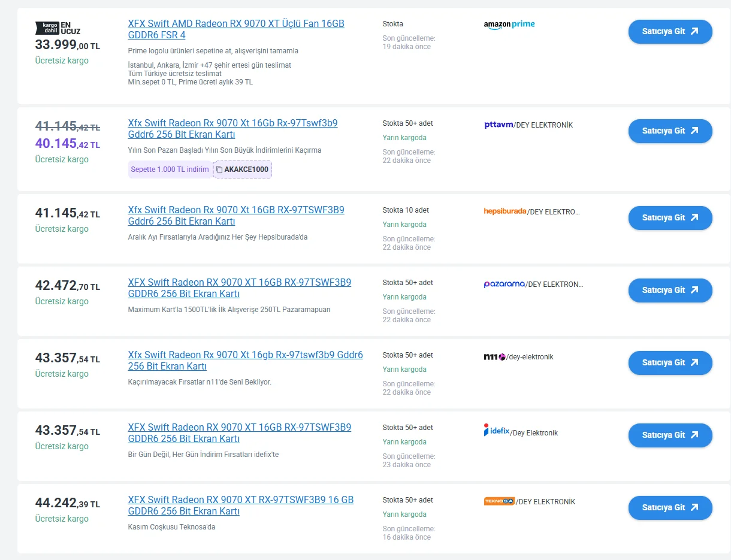Viewport: 731px width, 560px height.
Task: Click the struck-through 41.145,42 TL price
Action: coord(68,126)
